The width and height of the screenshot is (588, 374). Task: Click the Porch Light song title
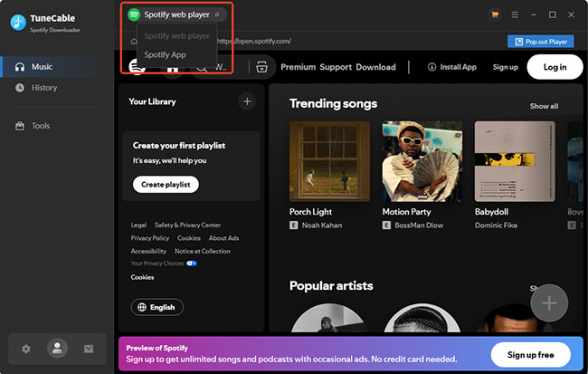click(x=310, y=212)
